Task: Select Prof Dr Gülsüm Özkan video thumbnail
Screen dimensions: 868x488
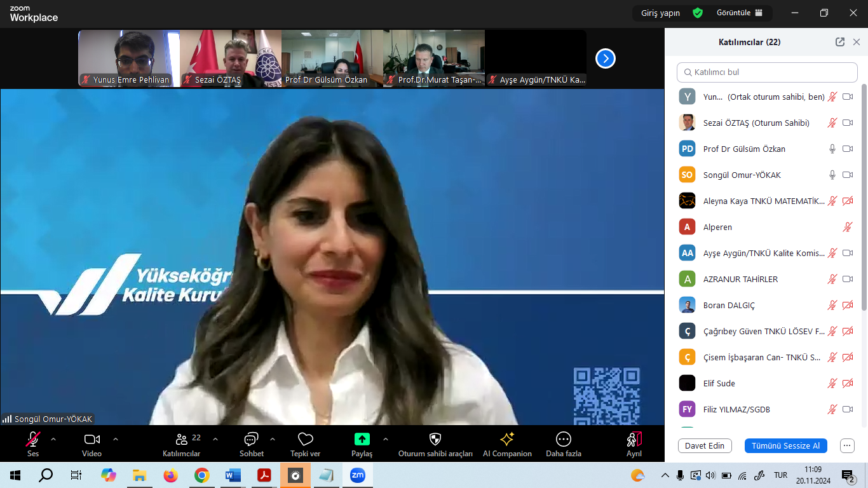Action: point(332,58)
